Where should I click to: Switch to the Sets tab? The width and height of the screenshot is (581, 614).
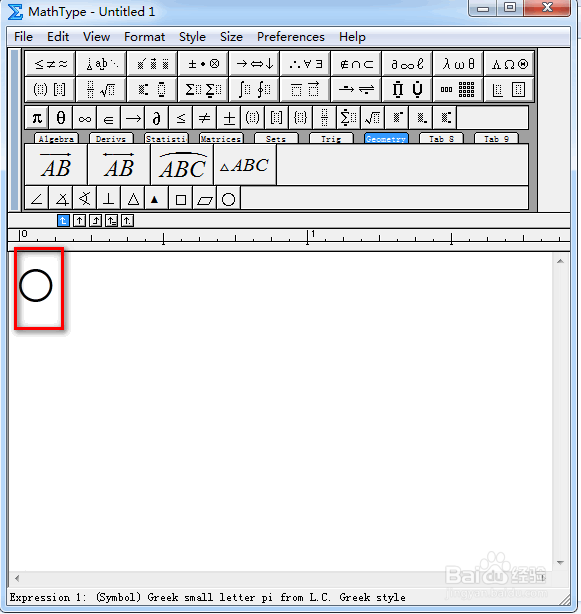(276, 139)
